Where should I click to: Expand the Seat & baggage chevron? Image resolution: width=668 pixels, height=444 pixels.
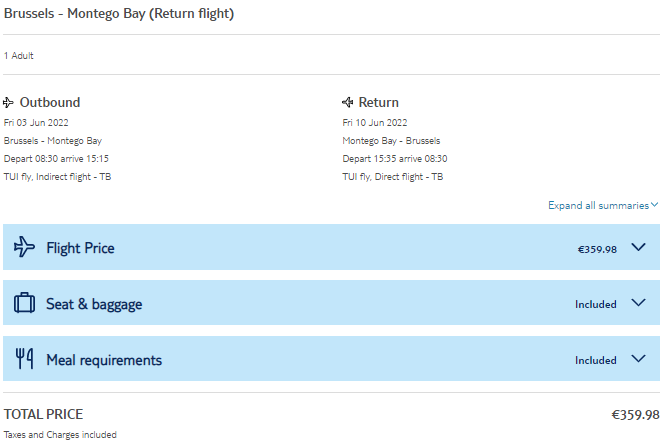(638, 303)
